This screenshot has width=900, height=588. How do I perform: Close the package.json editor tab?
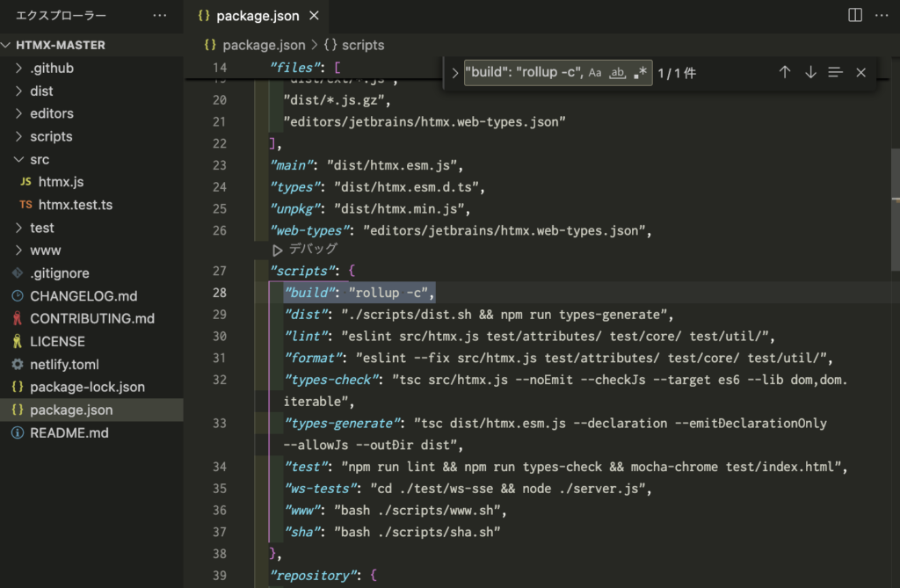[315, 16]
